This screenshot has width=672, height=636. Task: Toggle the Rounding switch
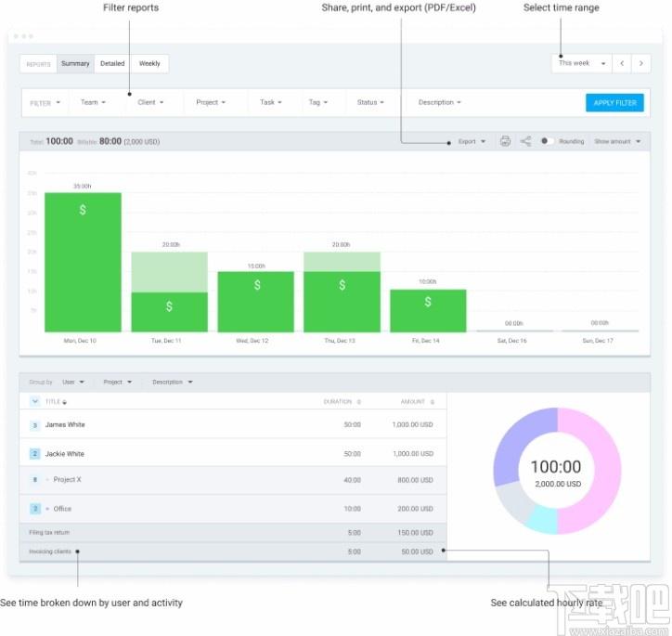(547, 141)
